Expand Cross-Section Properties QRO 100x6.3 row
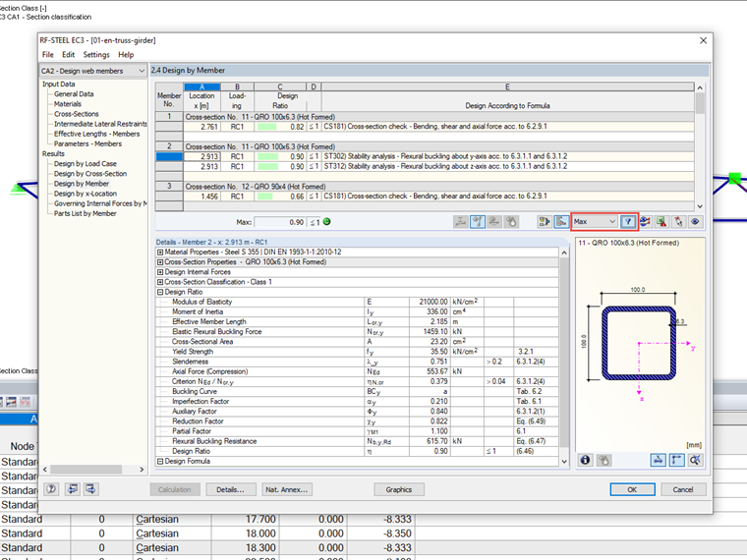The height and width of the screenshot is (560, 747). 160,262
